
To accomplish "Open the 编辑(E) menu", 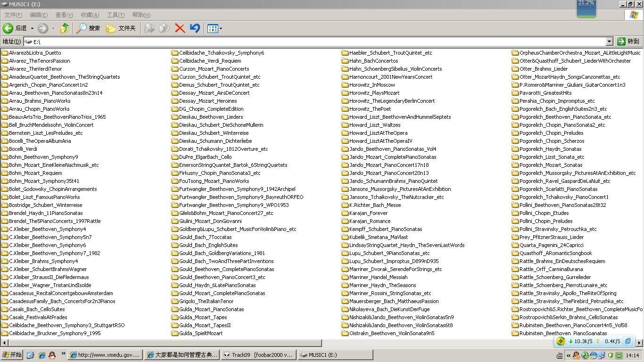I will tap(39, 15).
